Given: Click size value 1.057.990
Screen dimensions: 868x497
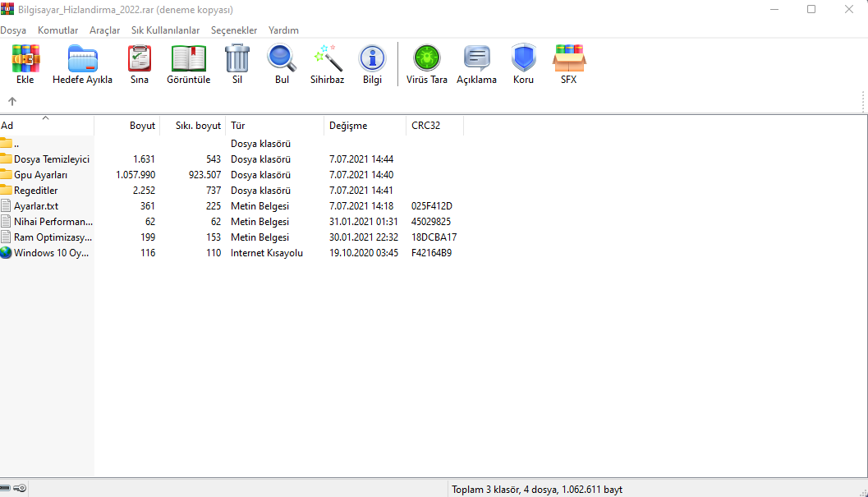Looking at the screenshot, I should 135,174.
